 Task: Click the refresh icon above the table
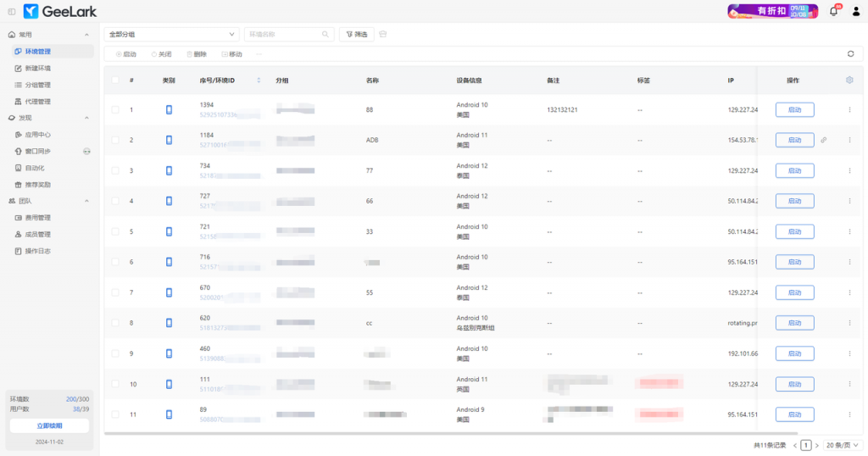click(x=850, y=53)
